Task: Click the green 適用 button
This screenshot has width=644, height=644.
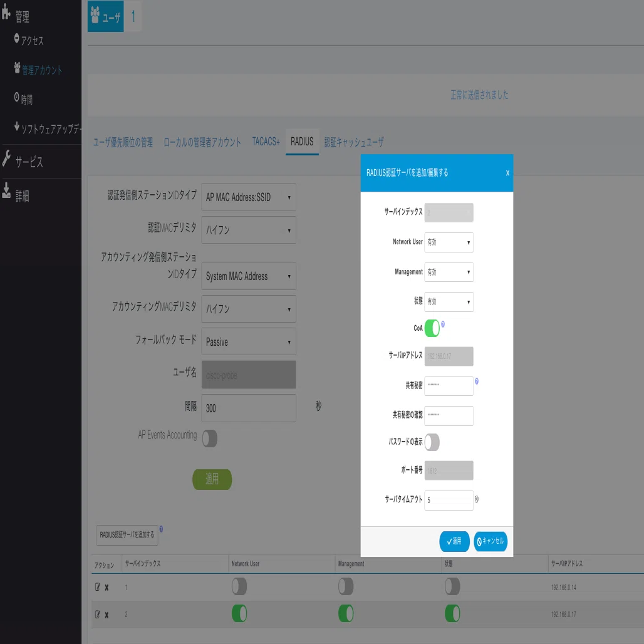Action: point(212,479)
